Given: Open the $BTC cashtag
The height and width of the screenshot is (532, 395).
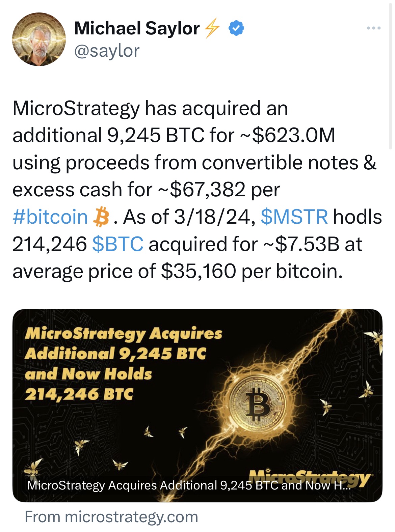Looking at the screenshot, I should tap(117, 244).
